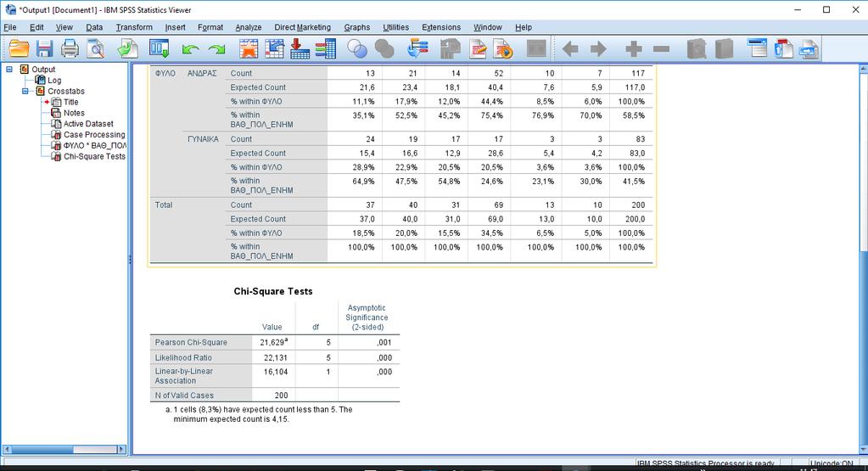
Task: Click the Chi-Square Tests table title
Action: coord(273,291)
